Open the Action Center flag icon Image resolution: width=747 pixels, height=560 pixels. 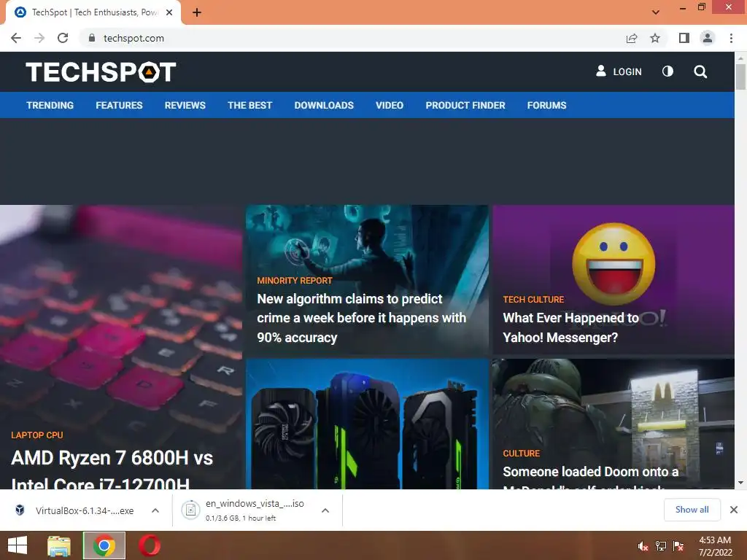[x=678, y=546]
